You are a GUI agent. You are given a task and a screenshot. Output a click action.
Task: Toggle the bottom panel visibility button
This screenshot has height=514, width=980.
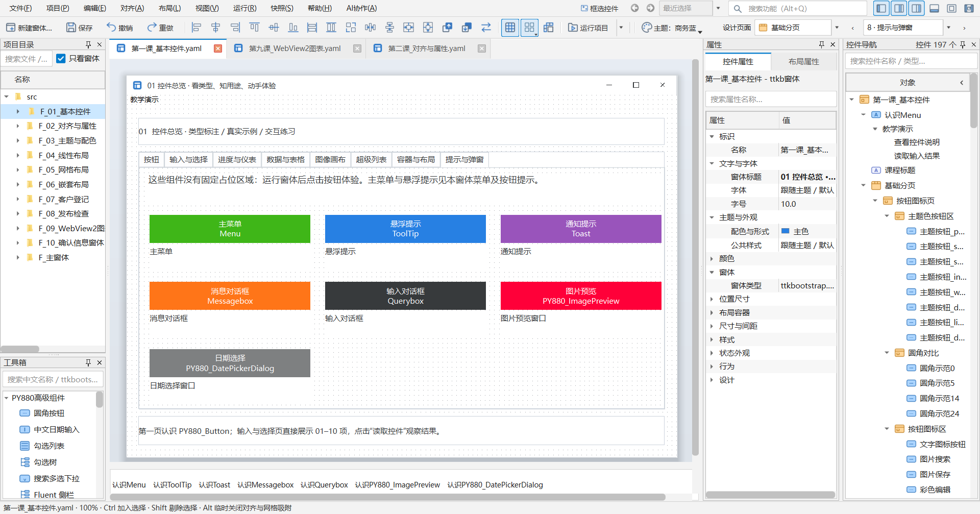[935, 8]
